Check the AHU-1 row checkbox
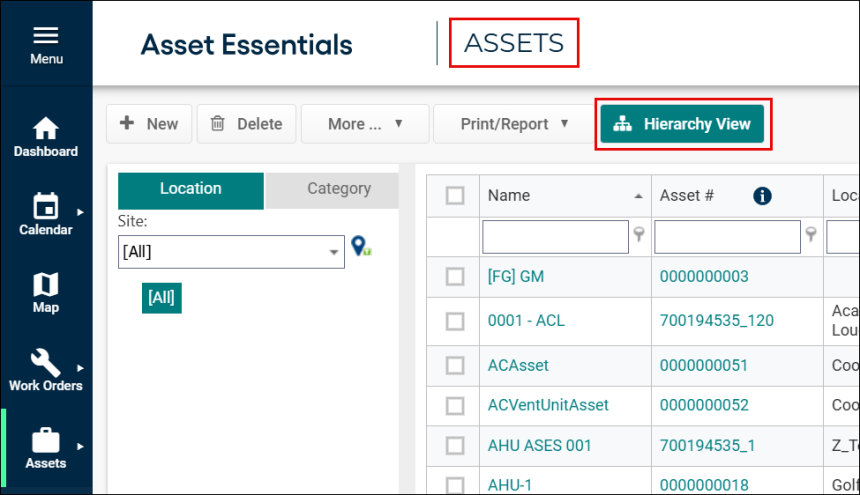860x495 pixels. click(455, 485)
